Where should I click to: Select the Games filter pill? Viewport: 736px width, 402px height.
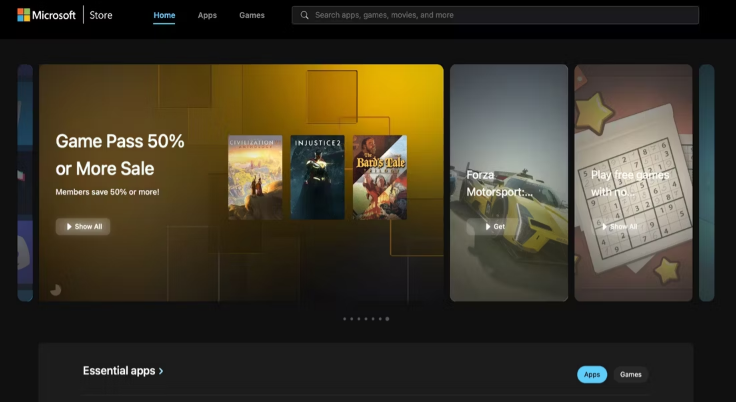(631, 374)
